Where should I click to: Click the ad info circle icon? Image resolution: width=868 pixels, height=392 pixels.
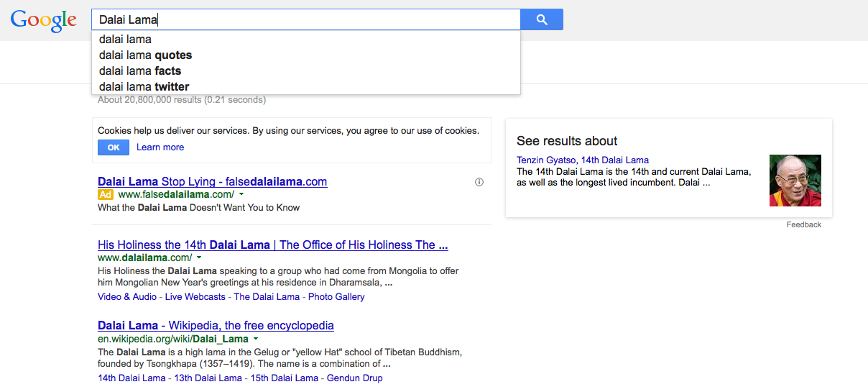tap(479, 183)
